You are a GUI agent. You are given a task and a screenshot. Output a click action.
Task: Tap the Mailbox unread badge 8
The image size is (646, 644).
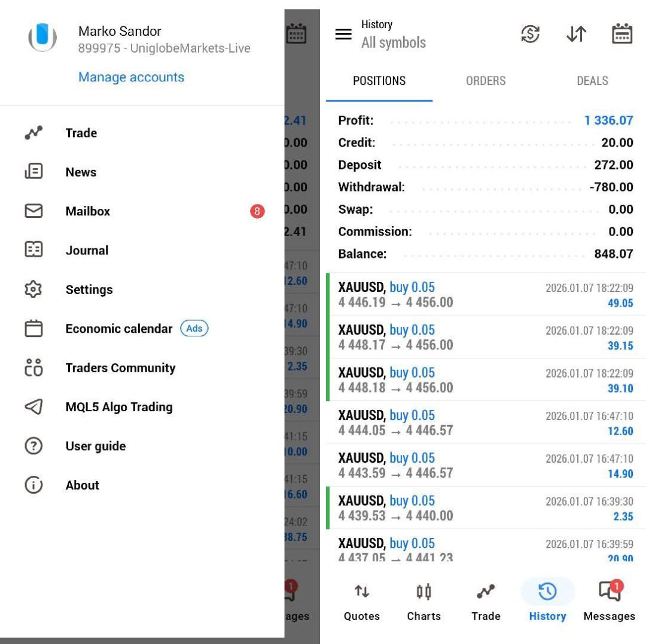257,211
